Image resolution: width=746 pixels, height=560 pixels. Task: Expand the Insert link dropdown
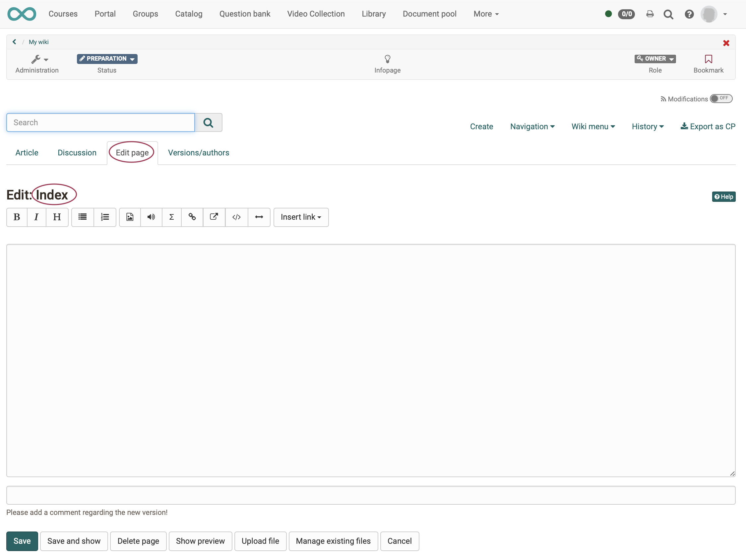click(300, 217)
